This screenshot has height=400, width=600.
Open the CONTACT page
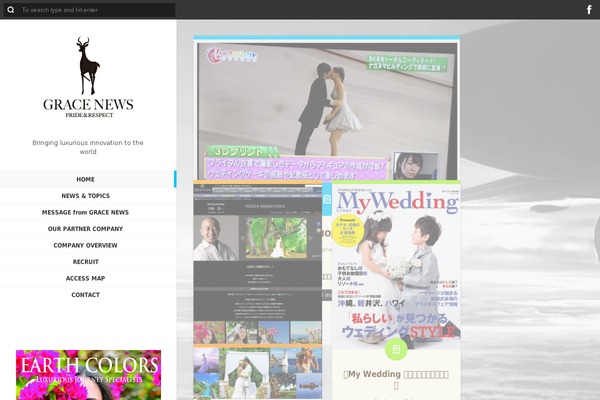pyautogui.click(x=85, y=295)
